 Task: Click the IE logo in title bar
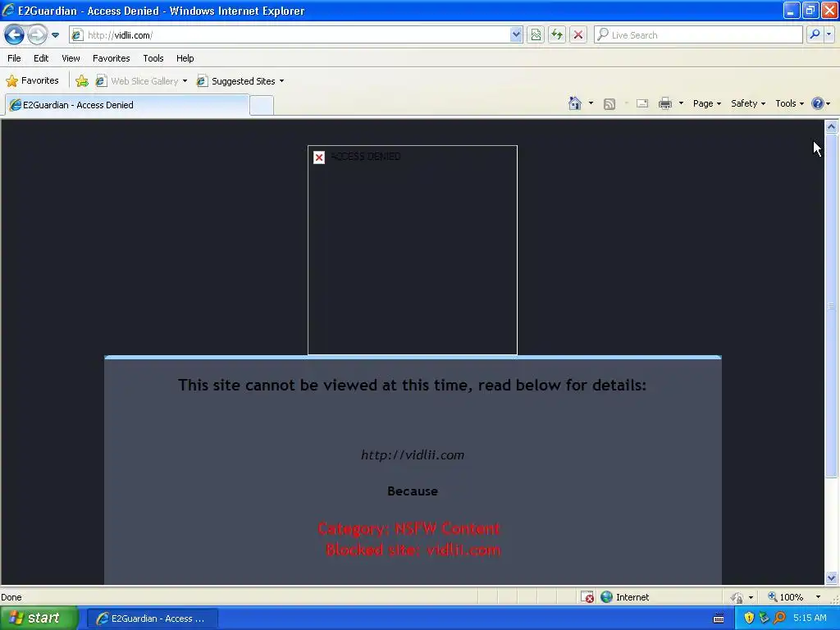[x=8, y=10]
